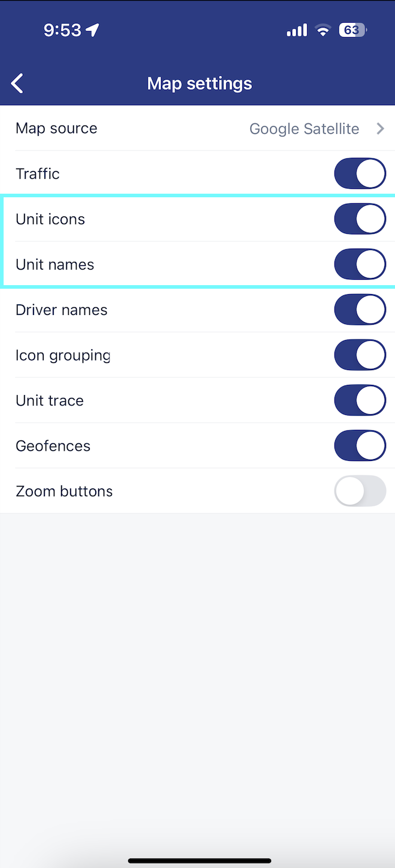Switch off Icon grouping

[x=360, y=356]
